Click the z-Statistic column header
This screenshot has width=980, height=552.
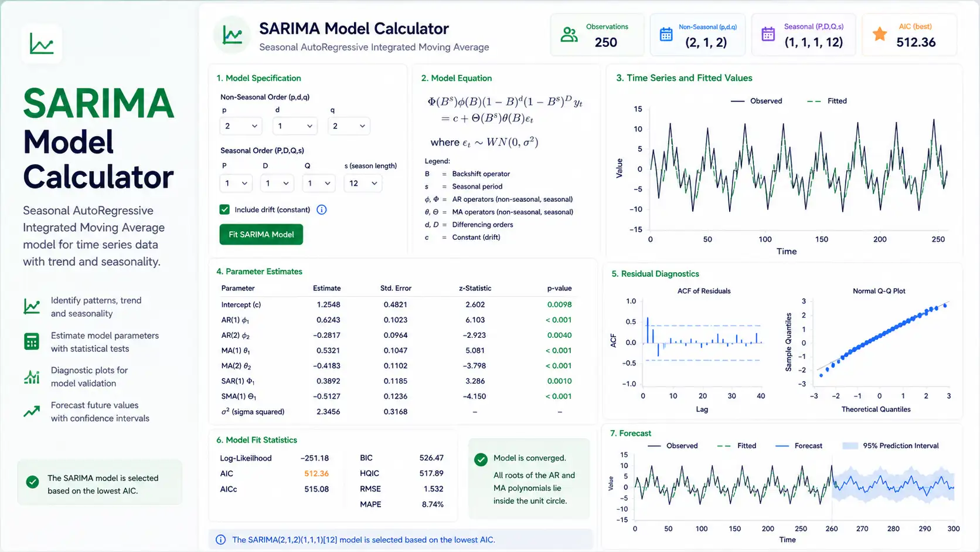pos(475,288)
